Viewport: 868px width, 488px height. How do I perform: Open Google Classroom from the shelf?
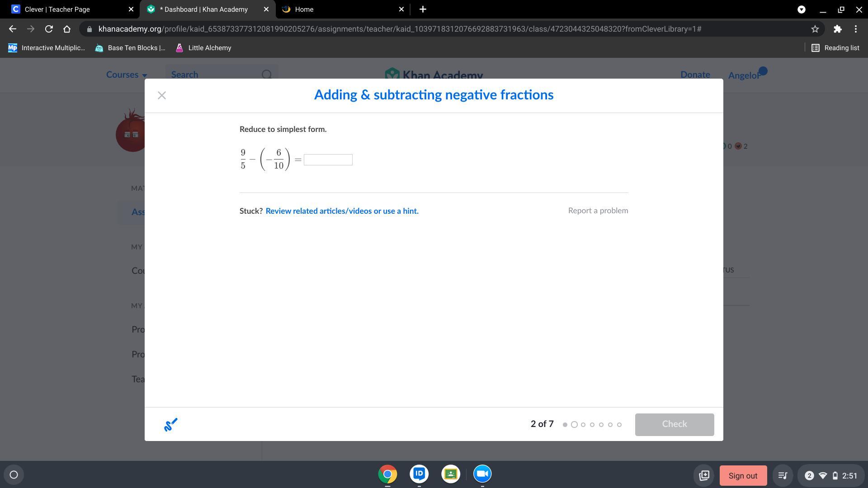(x=451, y=474)
